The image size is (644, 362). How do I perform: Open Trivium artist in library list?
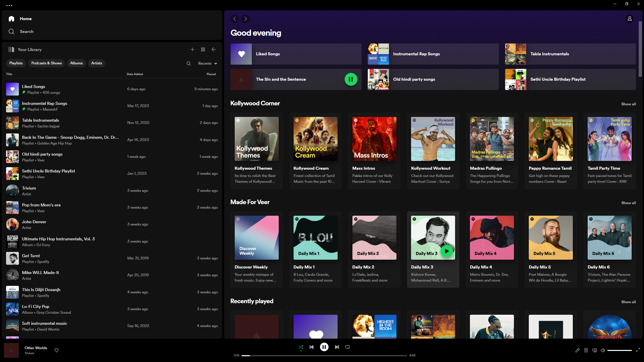[x=112, y=191]
